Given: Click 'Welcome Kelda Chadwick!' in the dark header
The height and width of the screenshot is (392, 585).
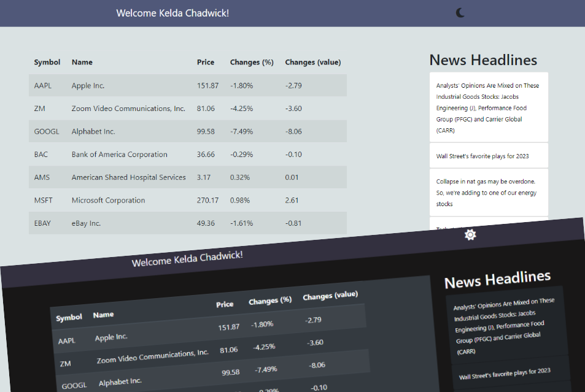Looking at the screenshot, I should 187,259.
